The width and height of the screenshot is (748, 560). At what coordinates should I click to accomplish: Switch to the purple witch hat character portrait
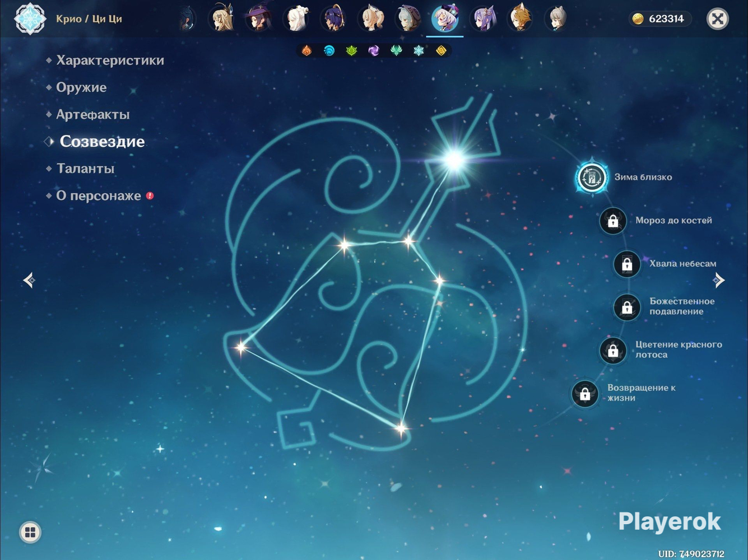(x=259, y=18)
